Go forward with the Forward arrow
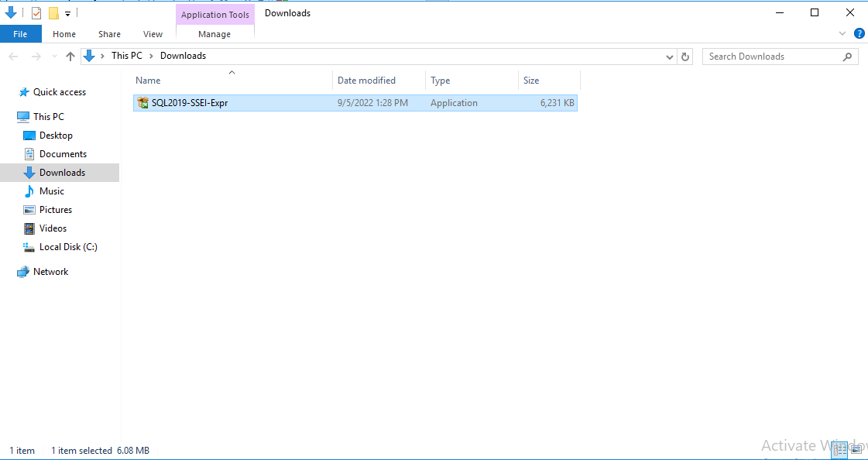 [x=36, y=57]
